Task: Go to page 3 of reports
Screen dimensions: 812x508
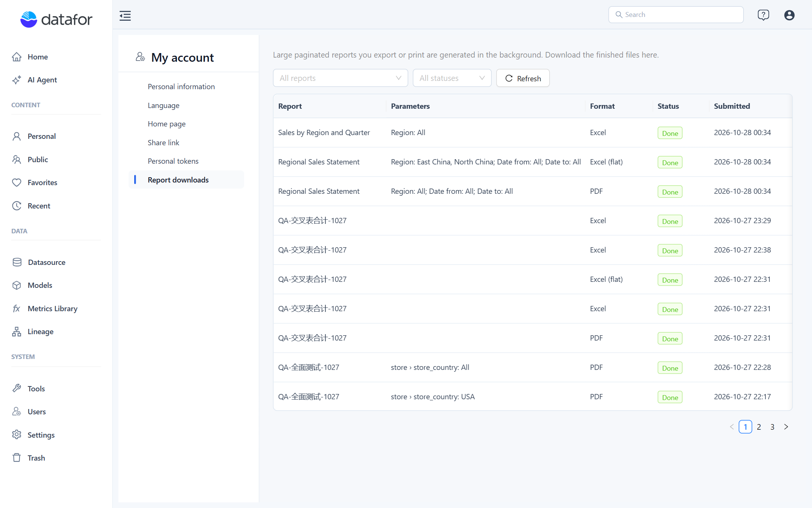Action: 773,427
